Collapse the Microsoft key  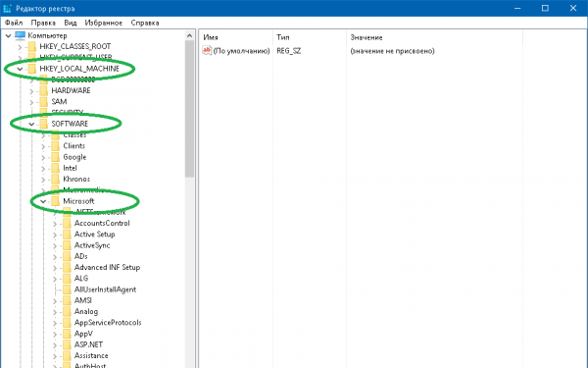pyautogui.click(x=43, y=201)
